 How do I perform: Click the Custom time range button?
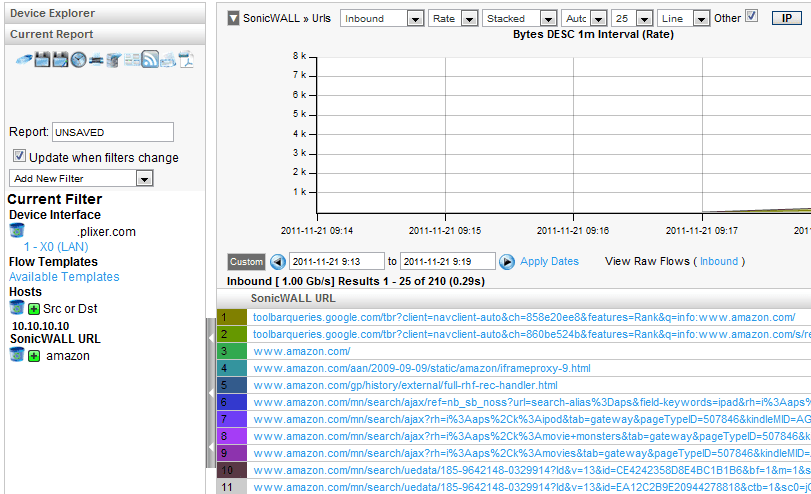246,262
